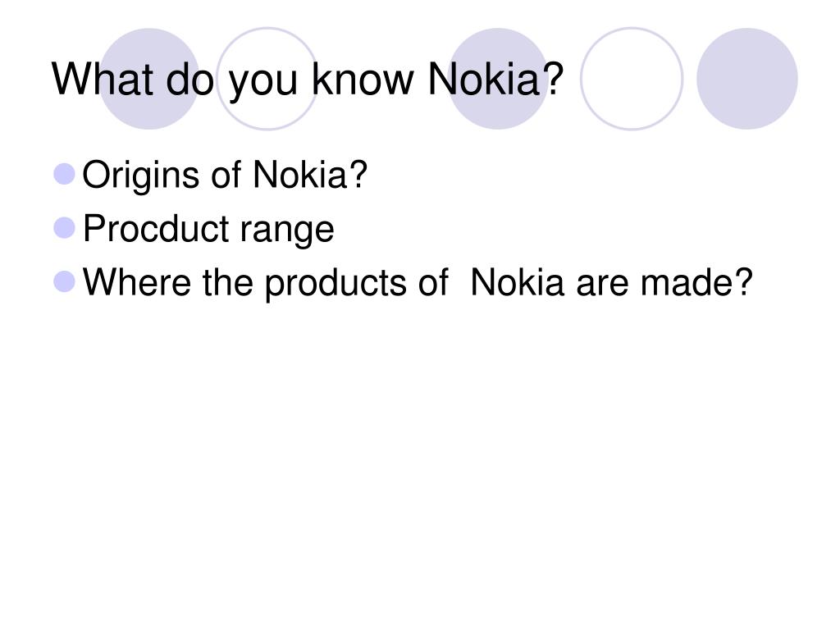Image resolution: width=840 pixels, height=630 pixels.
Task: Select the 'Procduct range' bullet text
Action: (208, 230)
